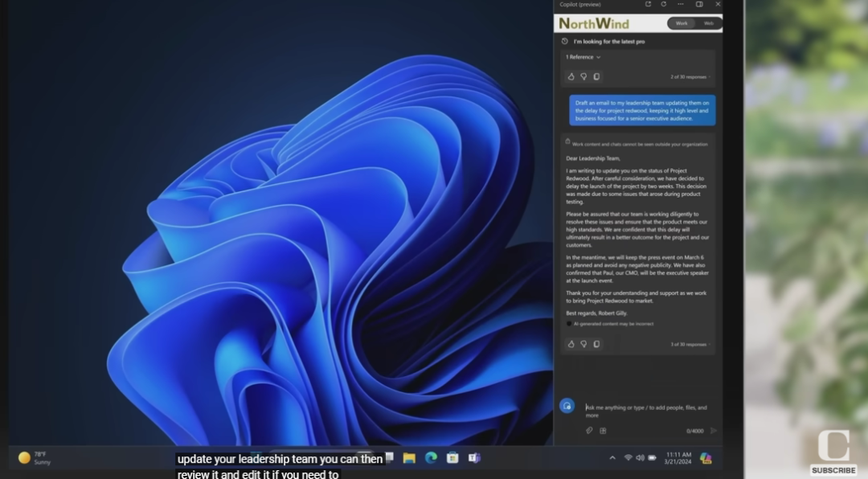This screenshot has height=479, width=868.
Task: Like the Project Redwood email response
Action: (x=571, y=344)
